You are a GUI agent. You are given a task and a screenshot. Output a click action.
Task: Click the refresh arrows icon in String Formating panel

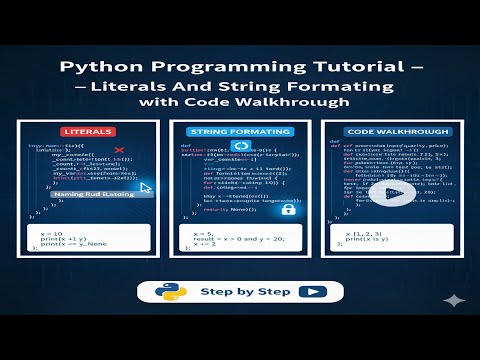tap(241, 146)
